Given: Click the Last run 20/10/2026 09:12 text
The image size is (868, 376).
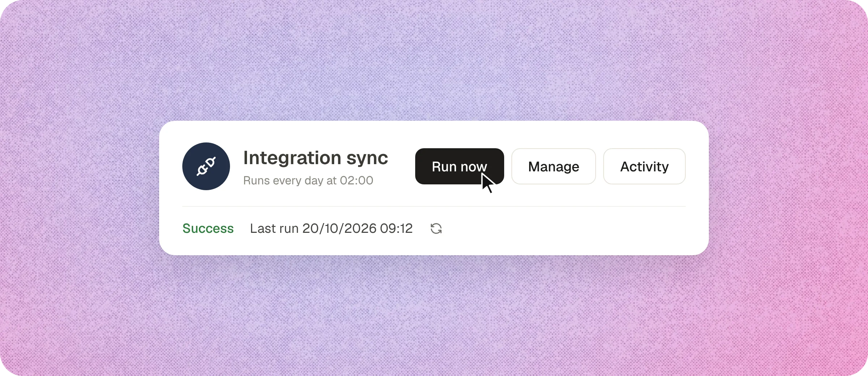Looking at the screenshot, I should (x=331, y=228).
